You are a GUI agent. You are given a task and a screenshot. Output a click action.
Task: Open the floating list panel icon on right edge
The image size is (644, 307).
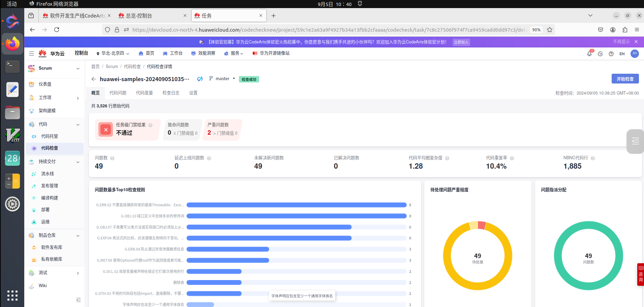click(x=636, y=141)
